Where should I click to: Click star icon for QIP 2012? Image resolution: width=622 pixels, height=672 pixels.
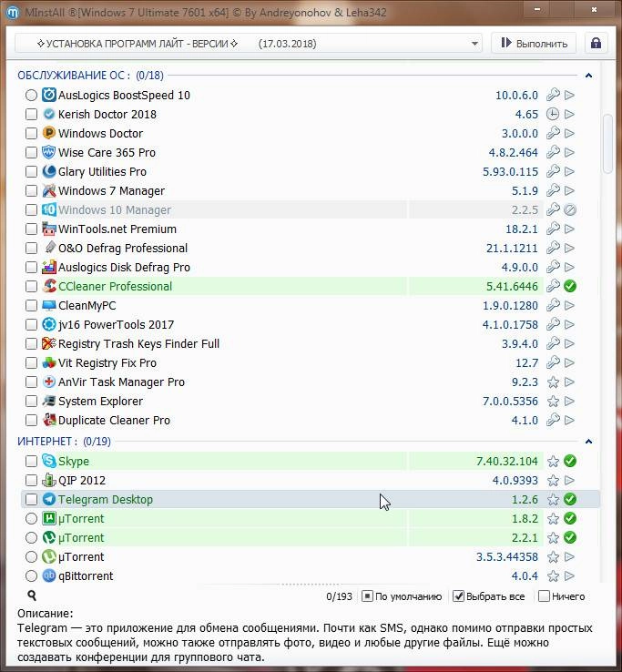click(553, 481)
